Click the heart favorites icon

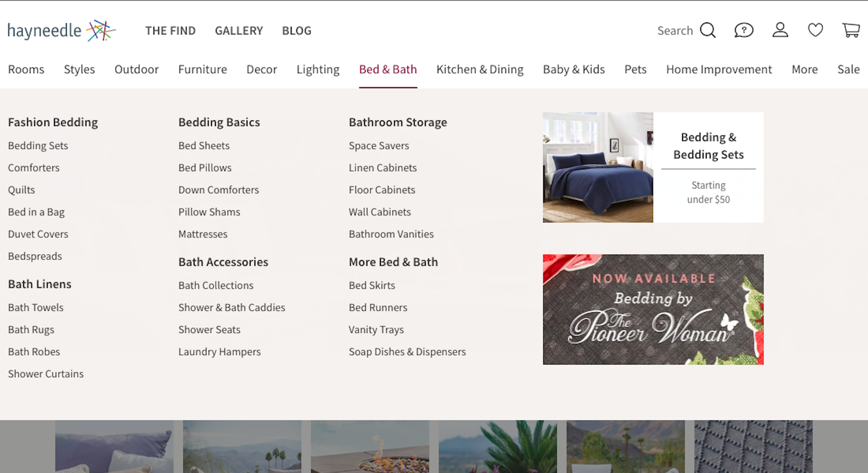coord(815,30)
